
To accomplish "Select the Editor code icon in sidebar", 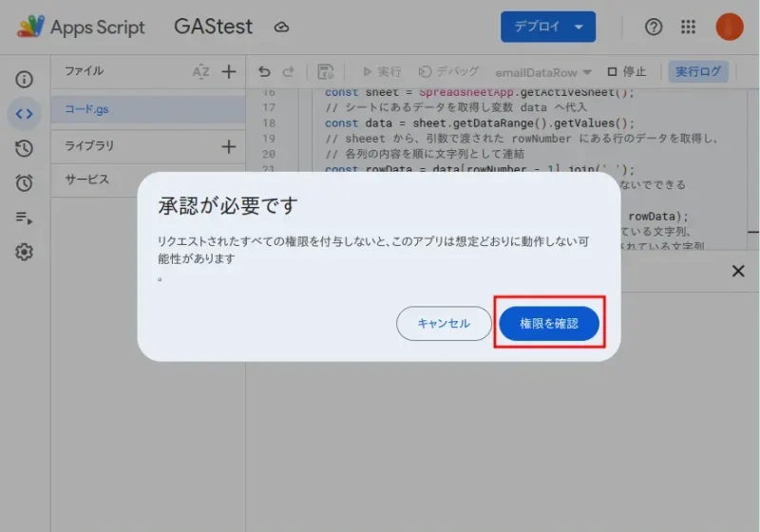I will pyautogui.click(x=24, y=114).
